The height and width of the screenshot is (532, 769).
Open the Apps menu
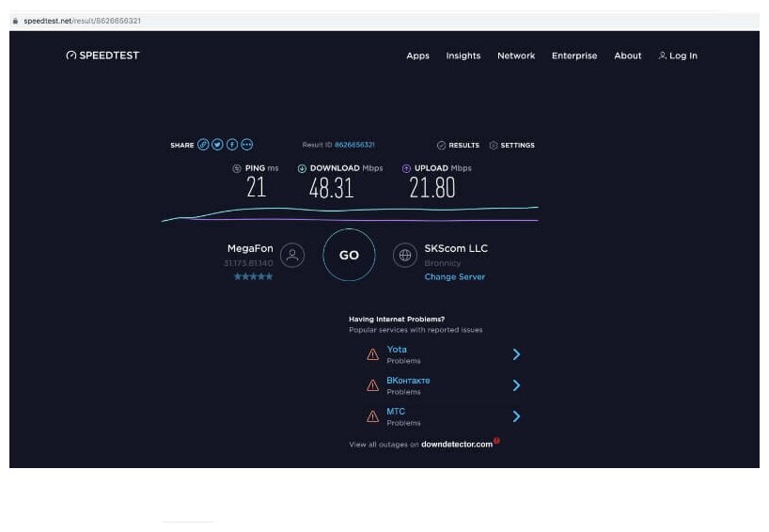[x=417, y=55]
